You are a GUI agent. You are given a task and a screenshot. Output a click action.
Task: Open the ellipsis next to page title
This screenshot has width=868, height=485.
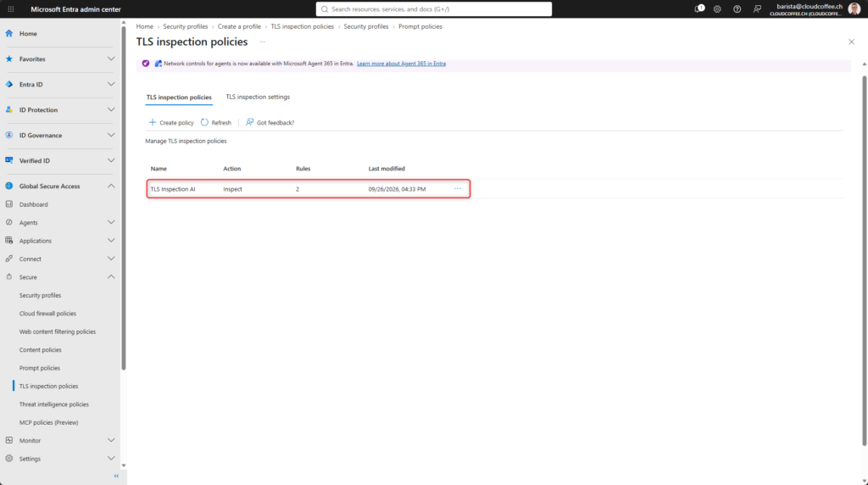[263, 42]
